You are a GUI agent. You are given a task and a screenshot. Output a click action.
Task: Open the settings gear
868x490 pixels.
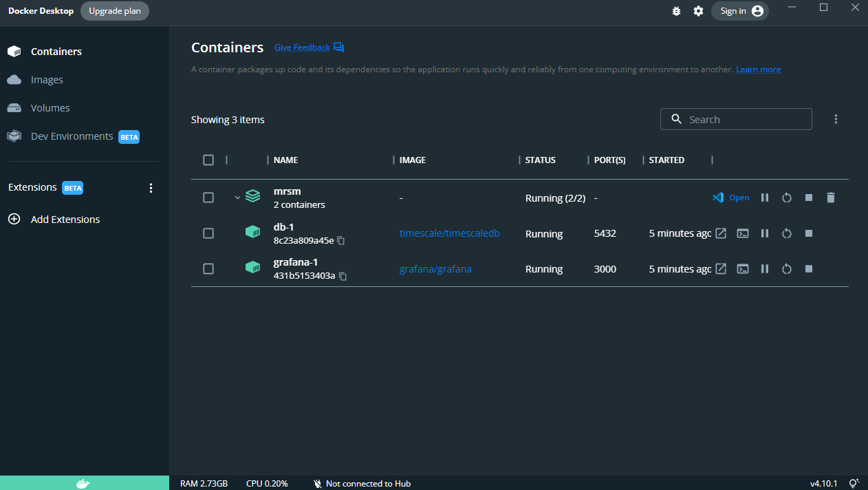(698, 11)
